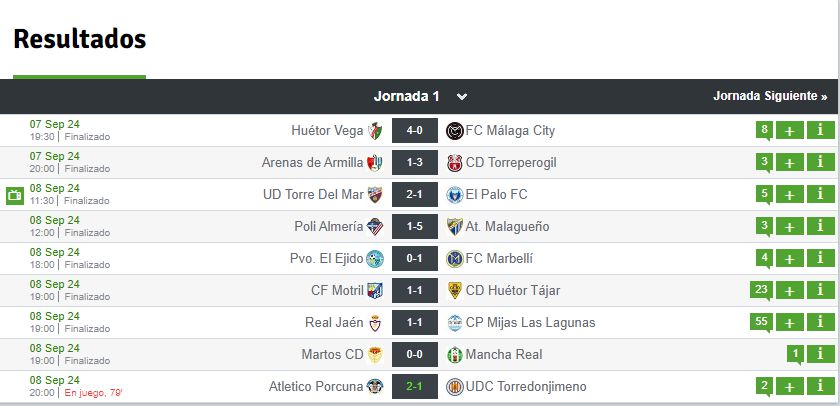Screen dimensions: 840x406
Task: Click the live 2-1 score of Atletico Porcuna
Action: pos(415,387)
